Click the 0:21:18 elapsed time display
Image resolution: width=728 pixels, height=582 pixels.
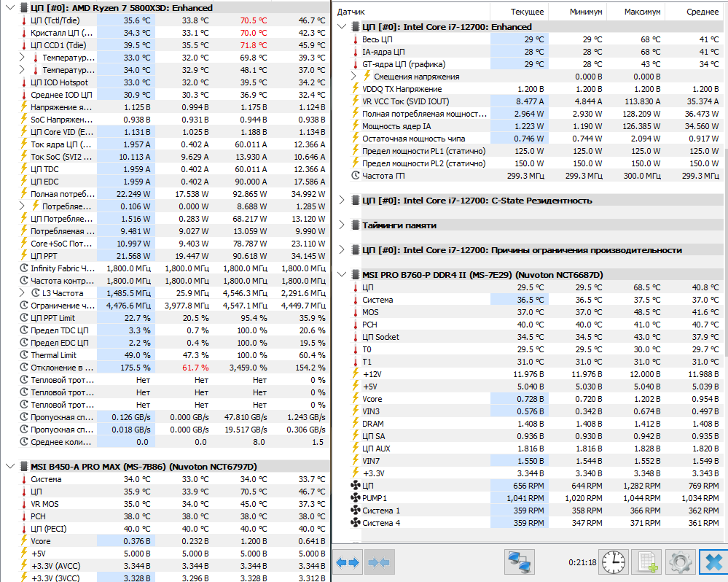[x=582, y=562]
